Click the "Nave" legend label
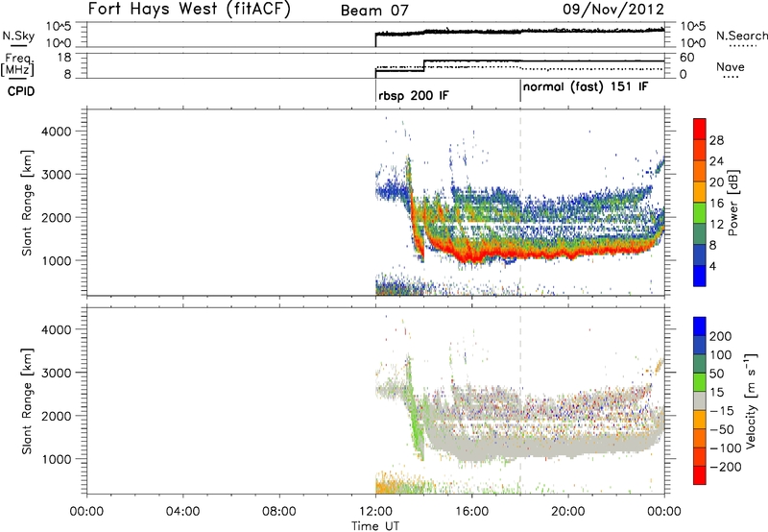768x532 pixels. pos(731,67)
